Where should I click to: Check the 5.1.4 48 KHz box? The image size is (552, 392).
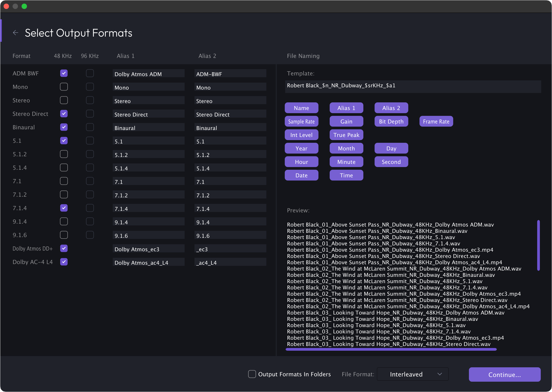[64, 167]
